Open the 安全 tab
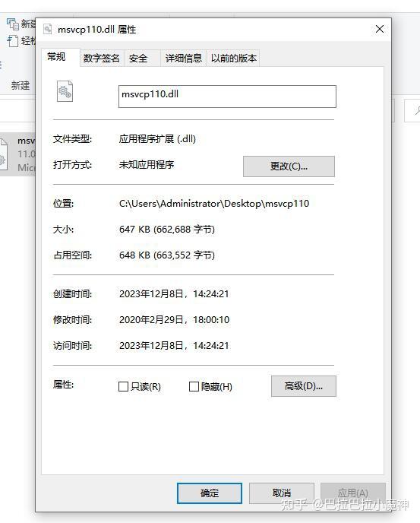Viewport: 420px width, 523px height. pyautogui.click(x=142, y=59)
